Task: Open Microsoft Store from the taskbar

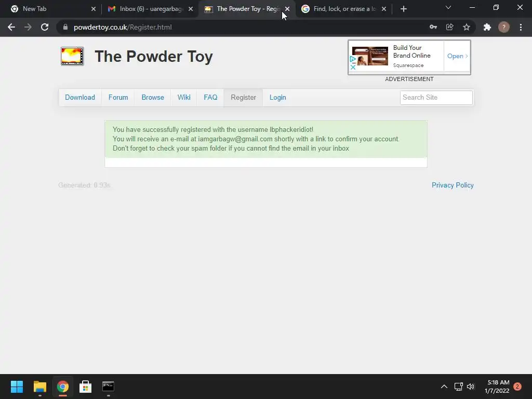Action: tap(85, 387)
